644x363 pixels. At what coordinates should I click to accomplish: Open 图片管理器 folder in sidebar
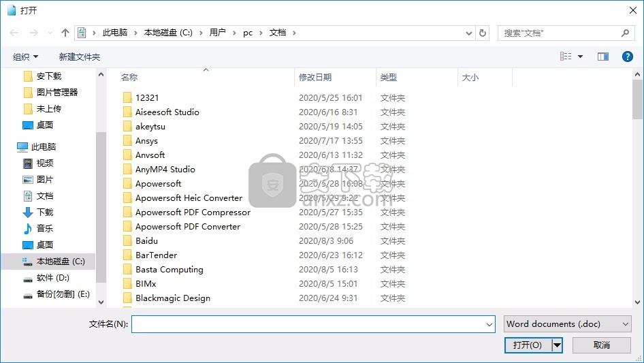(57, 93)
